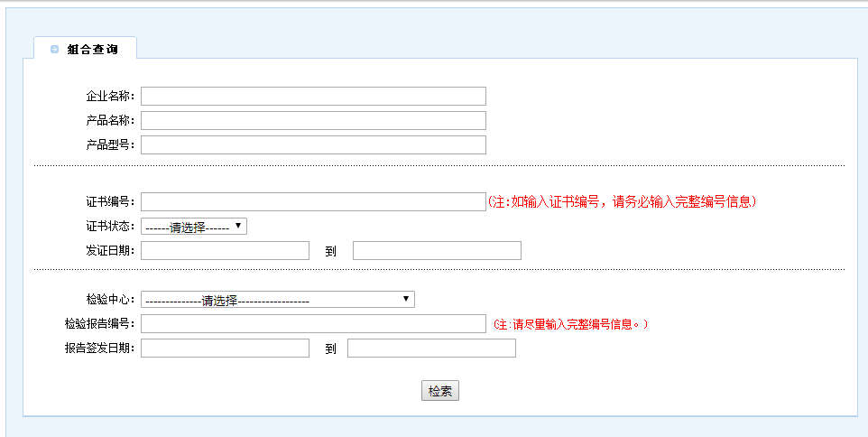
Task: Click the 企业名称 label text
Action: click(110, 97)
